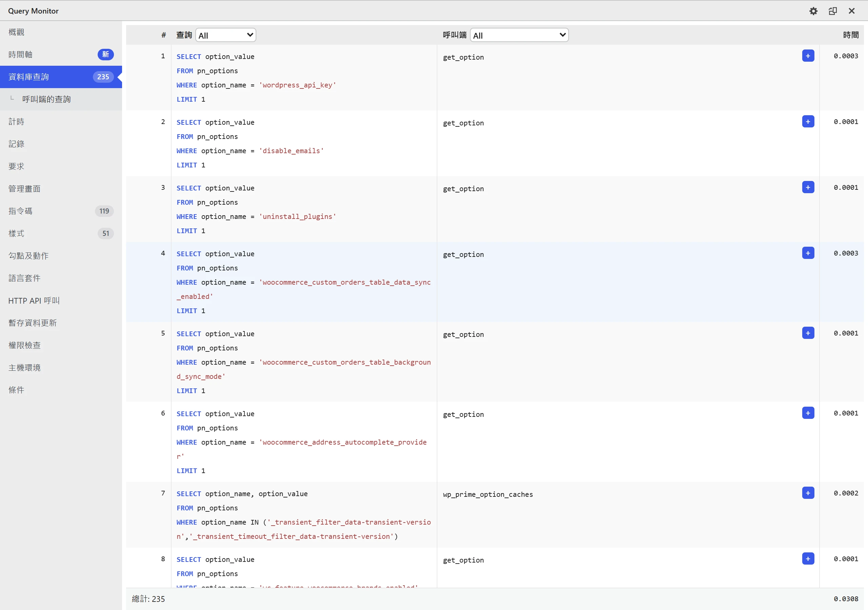Click the 119 badge on 指令碼
The width and height of the screenshot is (868, 610).
104,211
